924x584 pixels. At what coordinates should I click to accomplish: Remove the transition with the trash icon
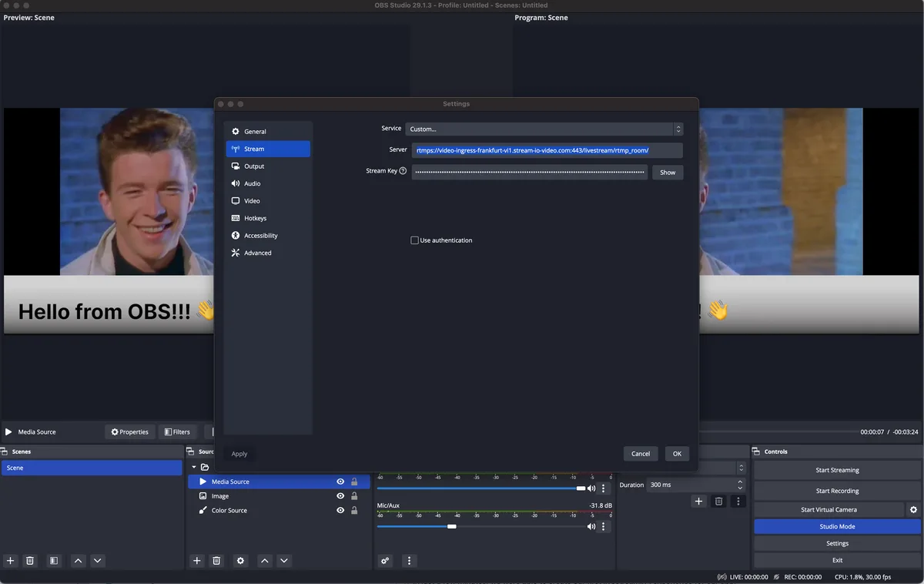coord(718,502)
